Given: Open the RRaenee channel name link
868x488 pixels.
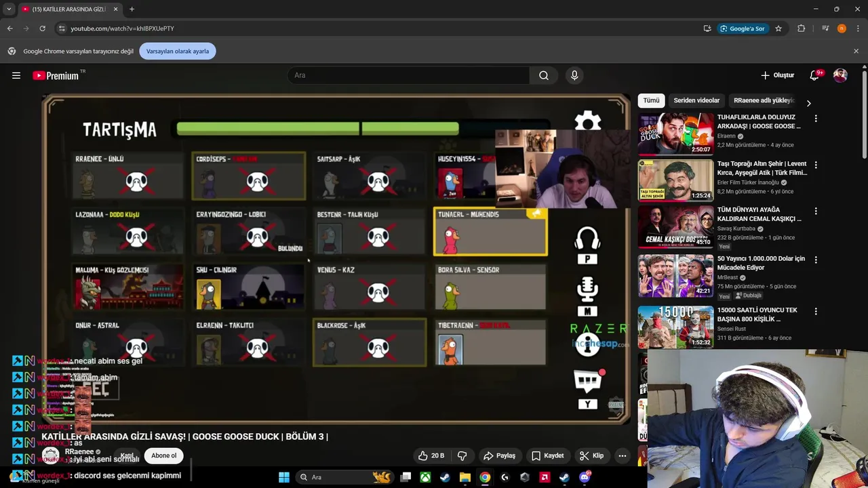Looking at the screenshot, I should pyautogui.click(x=79, y=452).
